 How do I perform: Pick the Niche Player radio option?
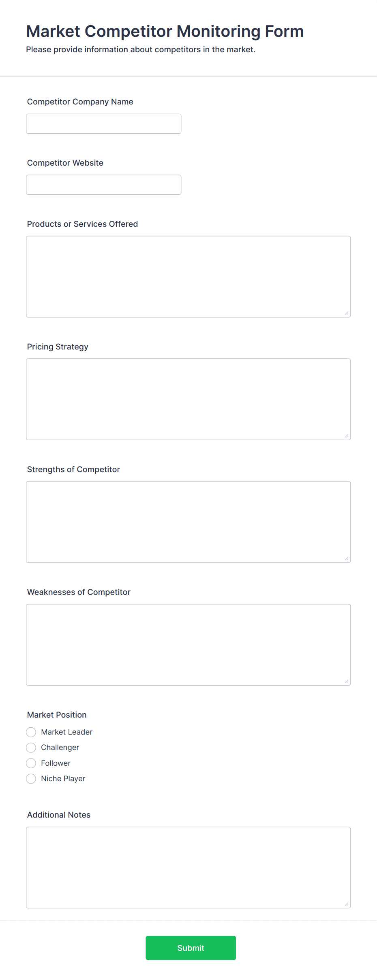point(31,779)
